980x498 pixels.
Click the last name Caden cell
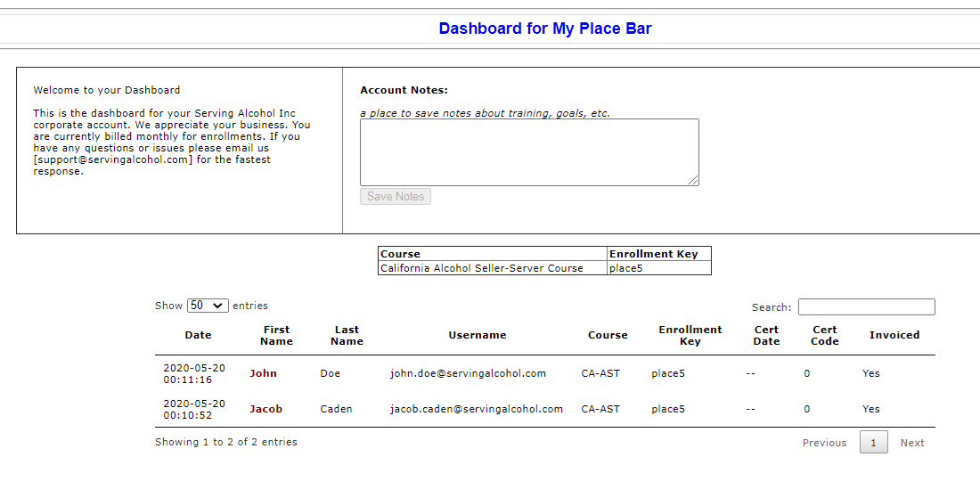click(336, 409)
